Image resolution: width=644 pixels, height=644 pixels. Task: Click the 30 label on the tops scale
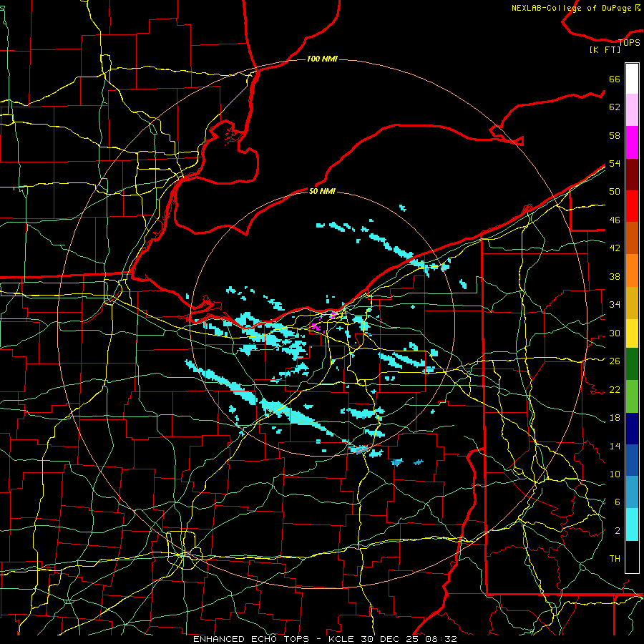[615, 333]
